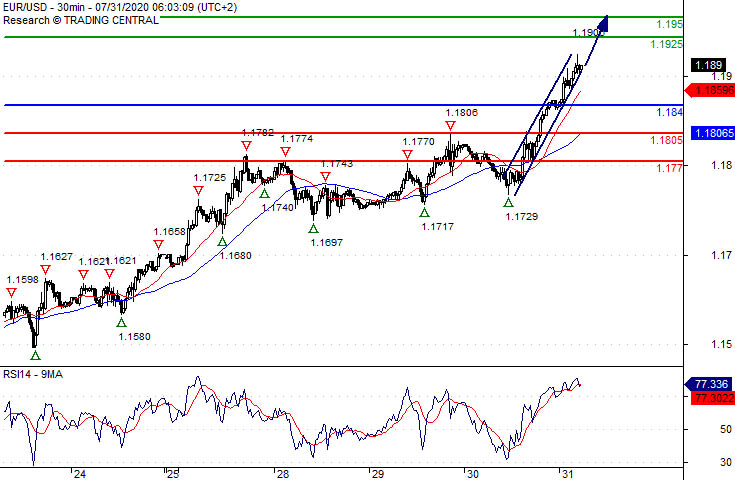The height and width of the screenshot is (480, 735).
Task: Click the 50 level on RSI axis
Action: pos(726,429)
